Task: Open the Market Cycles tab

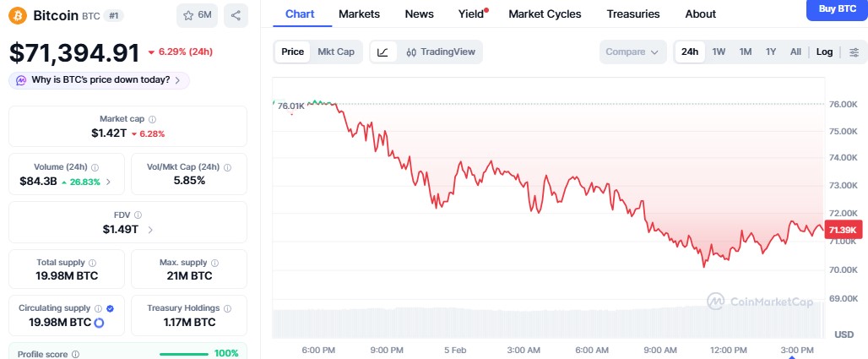Action: click(x=545, y=14)
